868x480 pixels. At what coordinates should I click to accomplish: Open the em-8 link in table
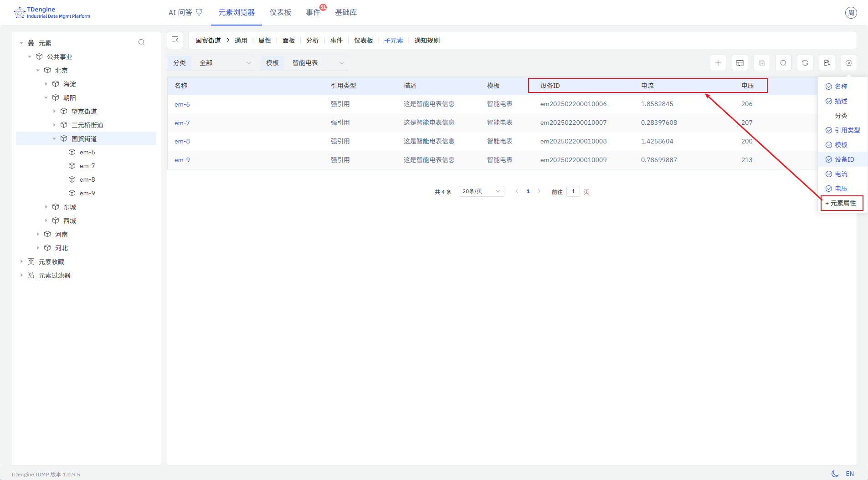pyautogui.click(x=182, y=141)
